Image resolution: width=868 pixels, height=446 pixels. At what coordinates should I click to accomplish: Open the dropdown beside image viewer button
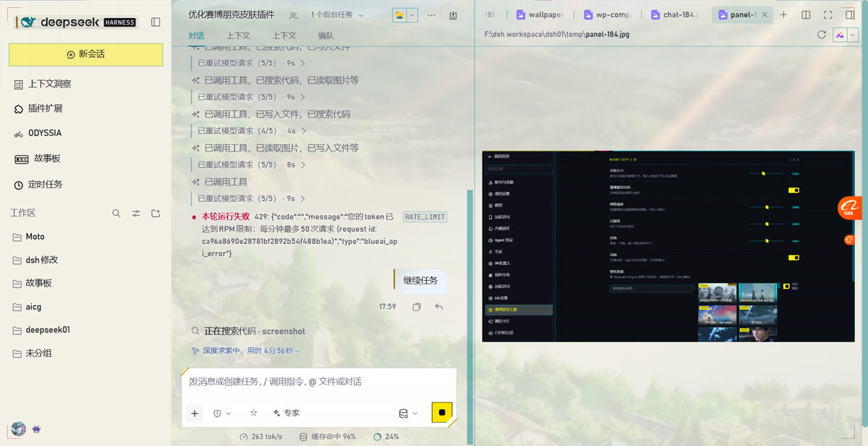854,34
